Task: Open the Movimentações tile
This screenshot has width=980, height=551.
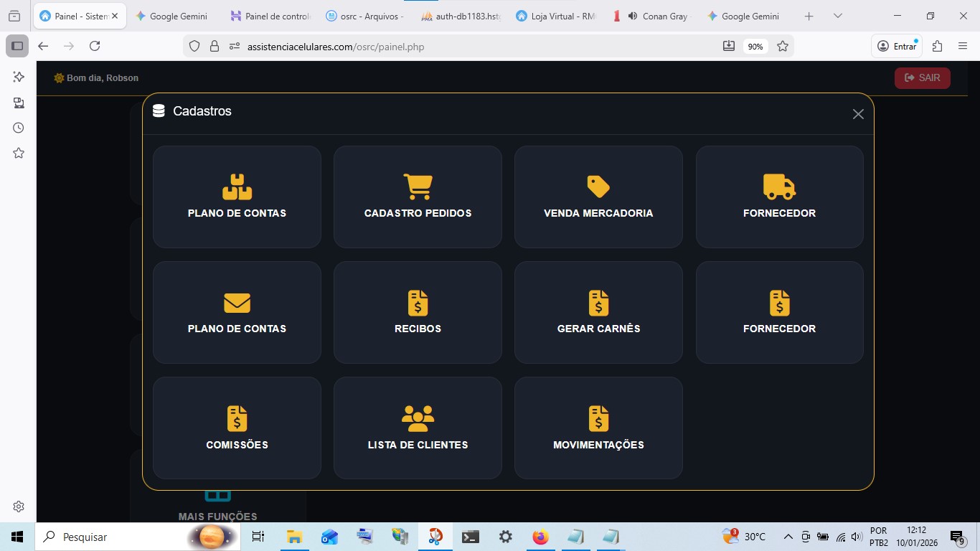Action: point(598,428)
